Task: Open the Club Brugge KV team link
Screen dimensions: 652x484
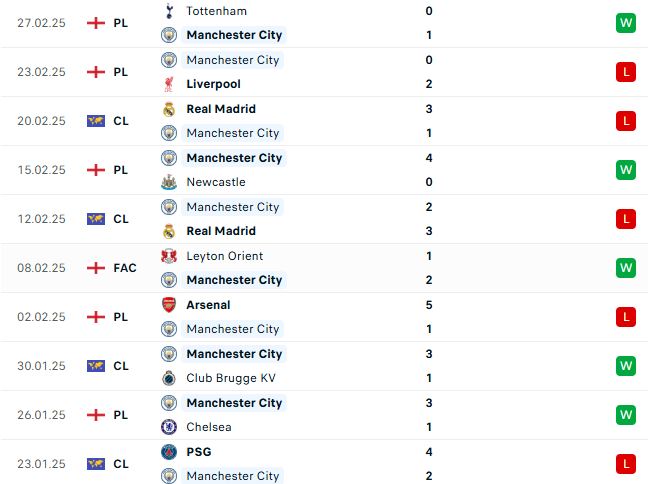Action: tap(231, 378)
